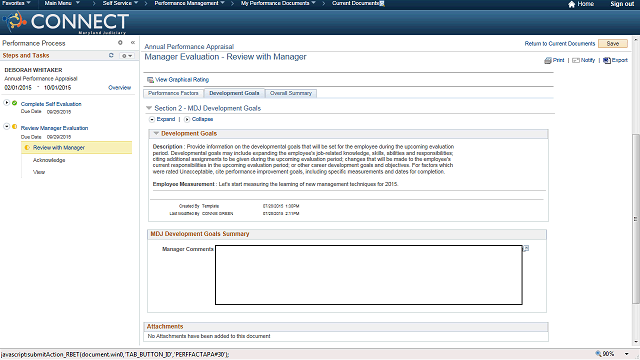Expand the Complete Self Evaluation step
The width and height of the screenshot is (640, 360).
click(7, 102)
